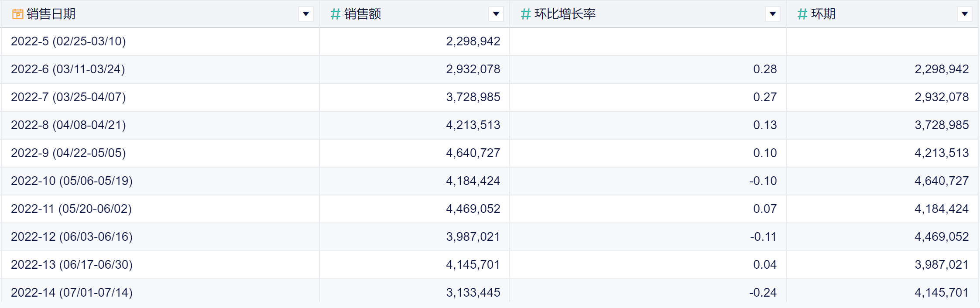Select the 2022-14 (07/01-07/14) date cell

(72, 292)
